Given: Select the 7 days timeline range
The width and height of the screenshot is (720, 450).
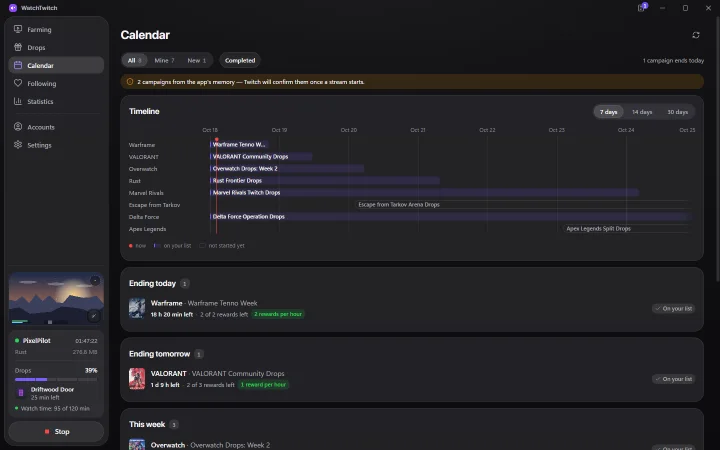Looking at the screenshot, I should tap(608, 112).
